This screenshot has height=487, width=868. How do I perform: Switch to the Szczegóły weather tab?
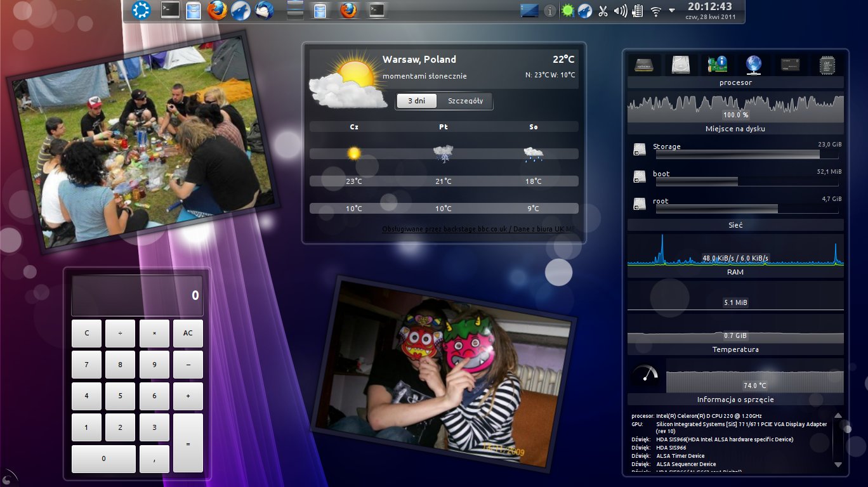click(465, 101)
